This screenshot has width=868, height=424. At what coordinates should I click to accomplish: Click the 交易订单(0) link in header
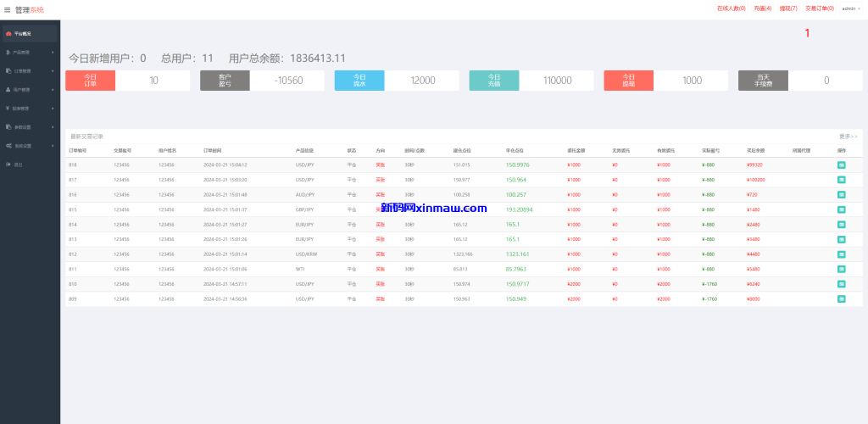point(820,8)
